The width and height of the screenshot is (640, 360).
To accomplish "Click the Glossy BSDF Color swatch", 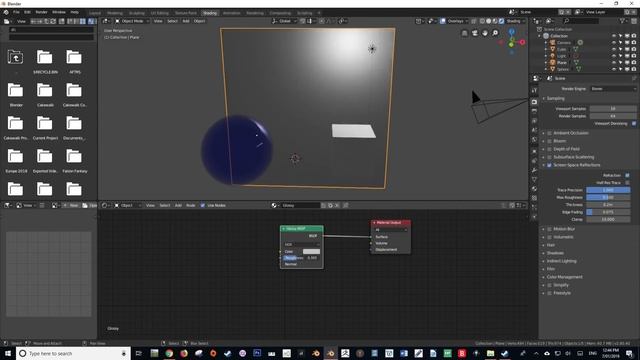I will tap(311, 251).
